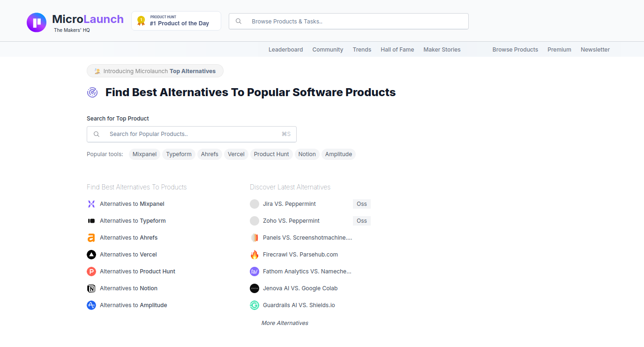Screen dimensions: 644x347
Task: Open Fathom Analytics VS. Nameche... comparison
Action: tap(307, 272)
